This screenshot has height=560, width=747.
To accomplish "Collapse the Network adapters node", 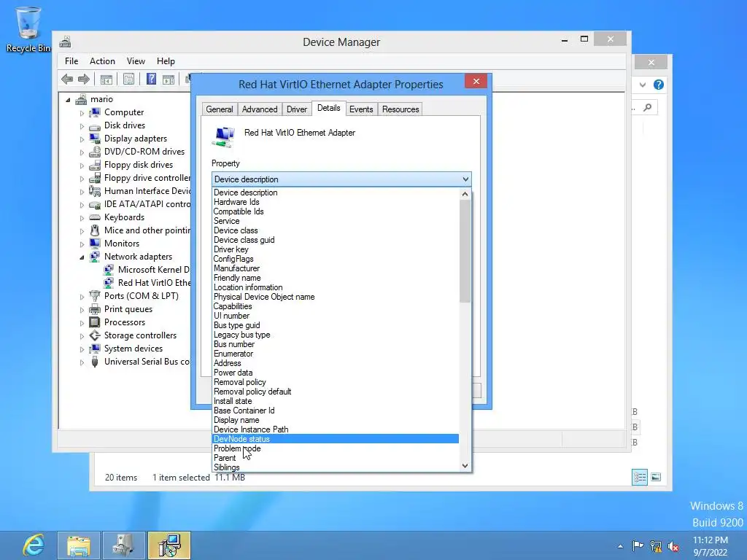I will (x=82, y=257).
